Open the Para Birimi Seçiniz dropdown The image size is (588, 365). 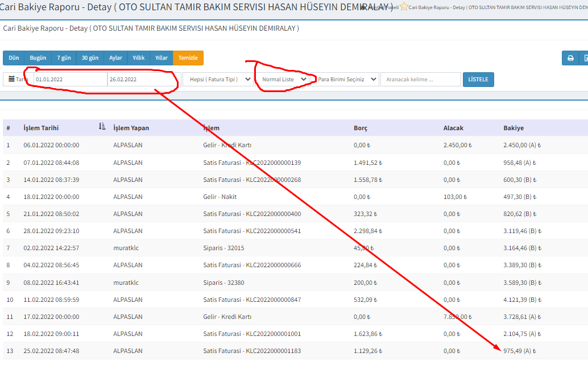(347, 80)
